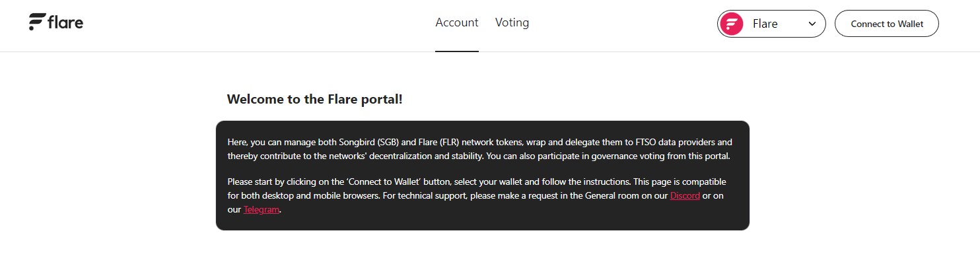Click 'FTSO data providers' text in the panel
Screen dimensions: 980x264
(x=675, y=142)
